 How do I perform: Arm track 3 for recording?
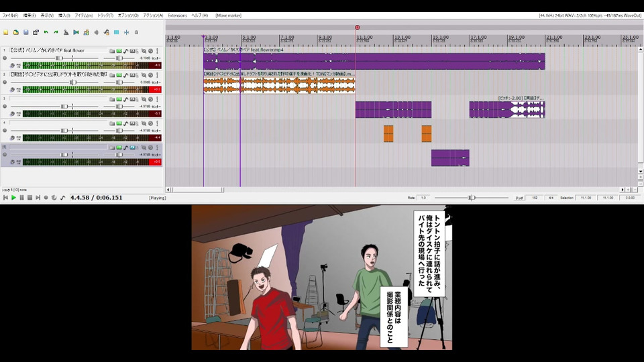(5, 107)
